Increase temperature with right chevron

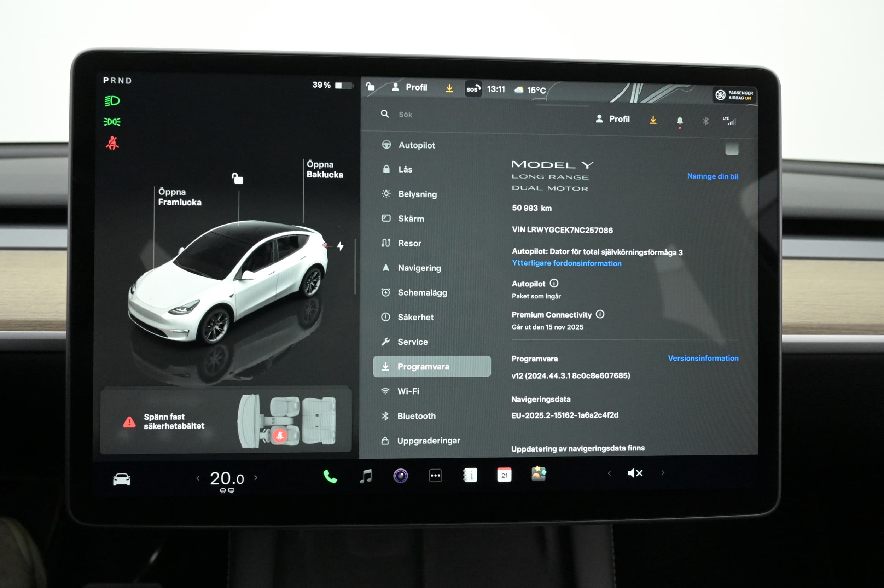coord(256,477)
